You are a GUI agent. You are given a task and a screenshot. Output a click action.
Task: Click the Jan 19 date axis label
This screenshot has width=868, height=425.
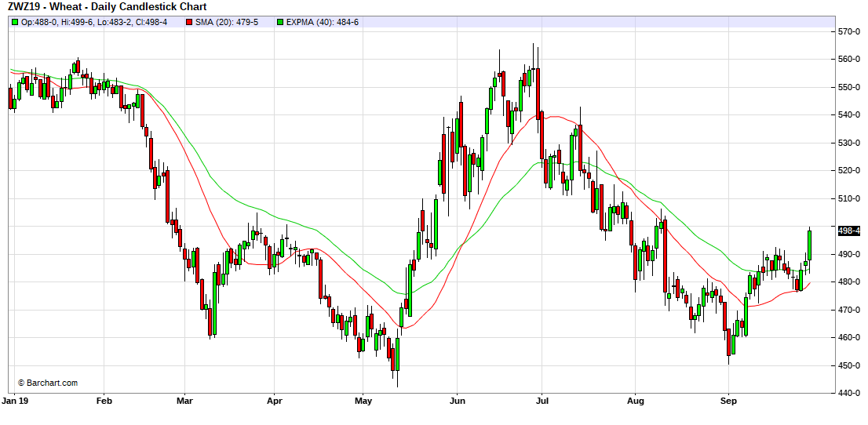tap(15, 400)
